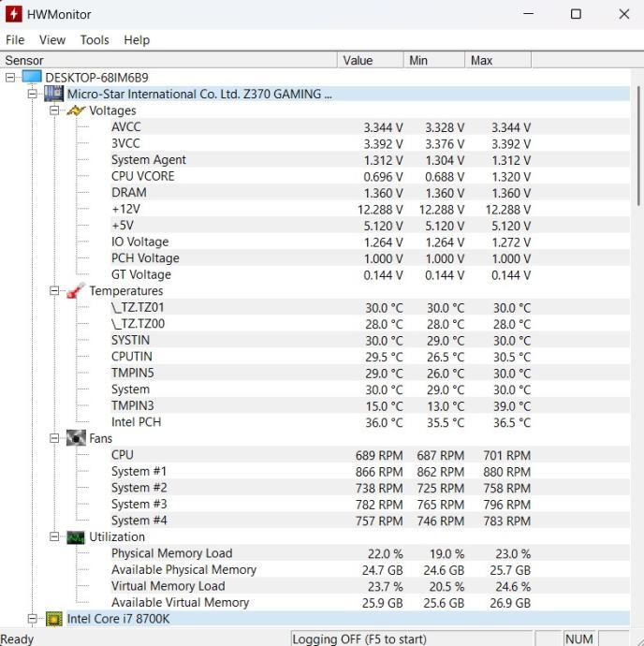
Task: Collapse the Fans group
Action: click(x=54, y=438)
